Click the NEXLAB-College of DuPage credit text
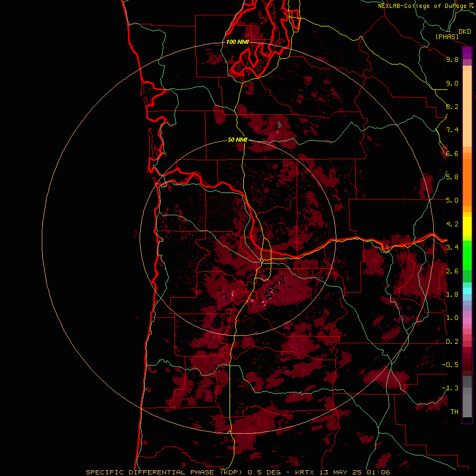The width and height of the screenshot is (476, 476). 423,6
